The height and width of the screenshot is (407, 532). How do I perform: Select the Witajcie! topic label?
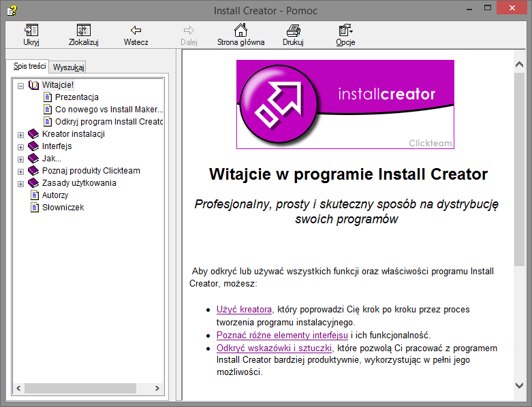58,85
